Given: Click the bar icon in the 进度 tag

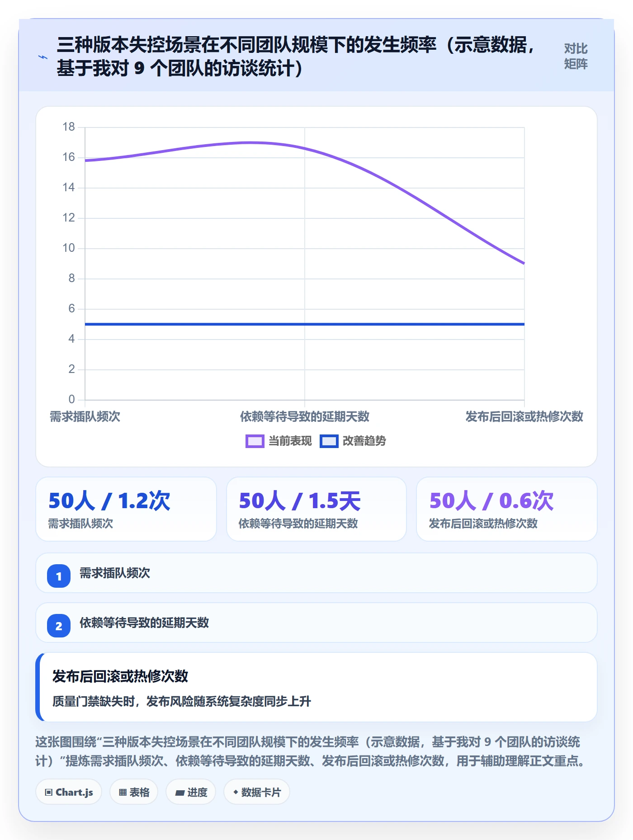Looking at the screenshot, I should coord(180,793).
